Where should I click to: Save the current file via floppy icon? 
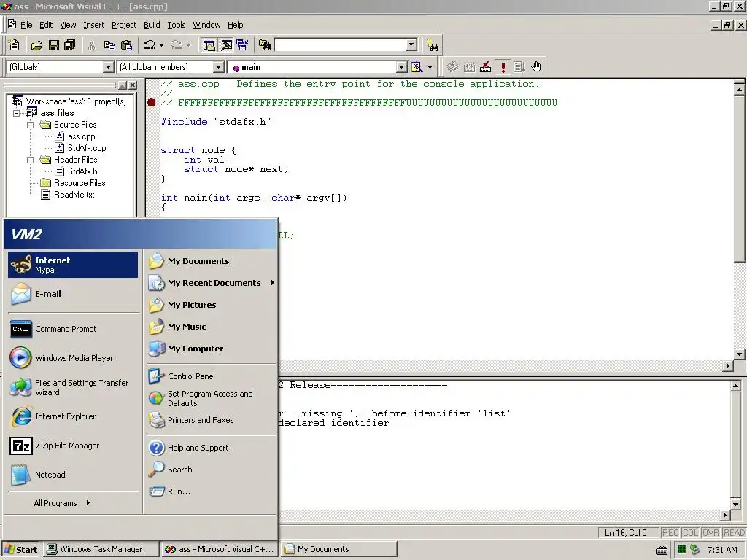coord(54,45)
